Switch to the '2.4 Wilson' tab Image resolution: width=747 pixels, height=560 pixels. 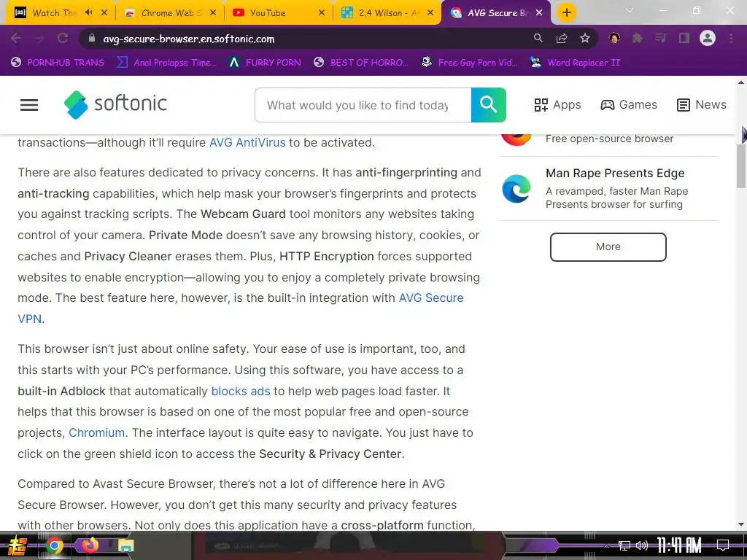(x=388, y=13)
